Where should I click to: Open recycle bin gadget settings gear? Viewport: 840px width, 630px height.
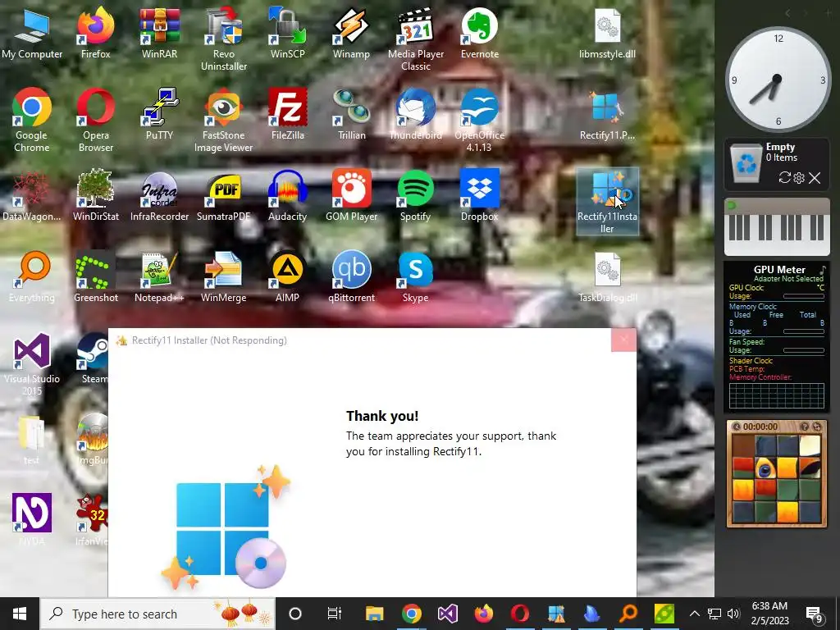[799, 178]
